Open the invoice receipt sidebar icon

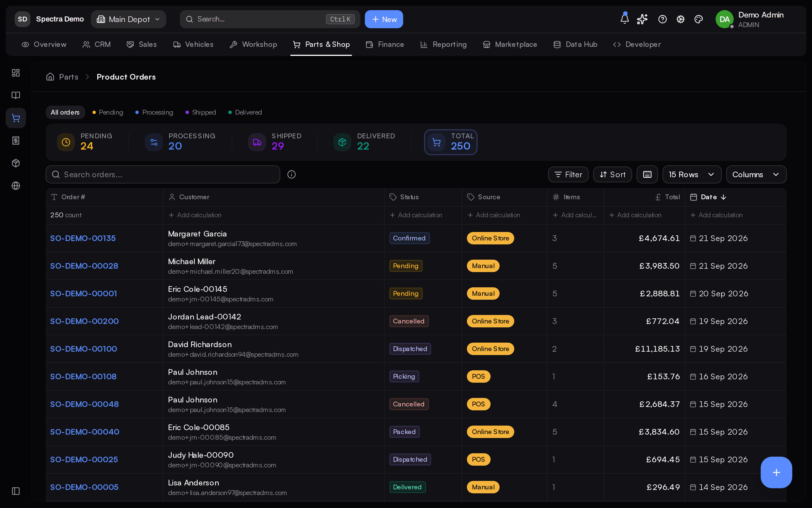coord(16,141)
